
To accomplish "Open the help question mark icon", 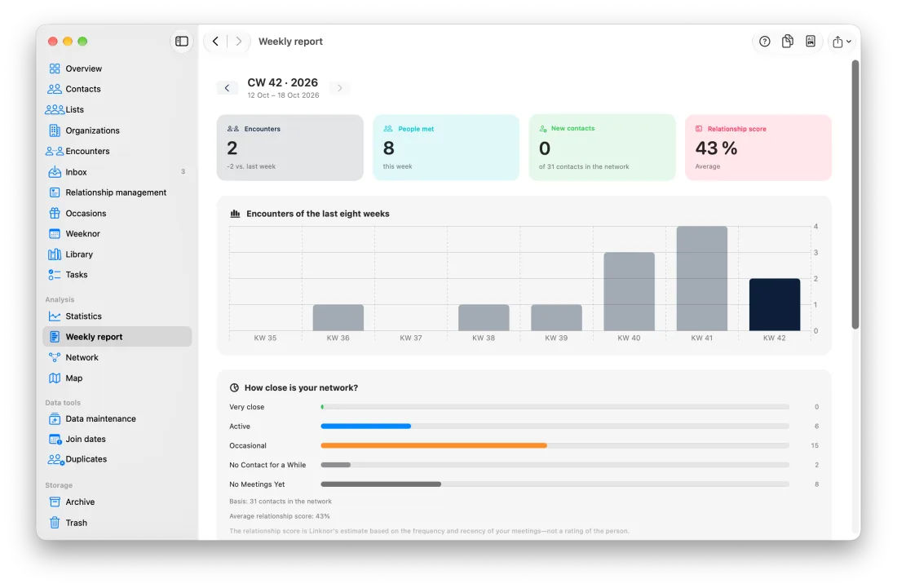I will click(764, 41).
